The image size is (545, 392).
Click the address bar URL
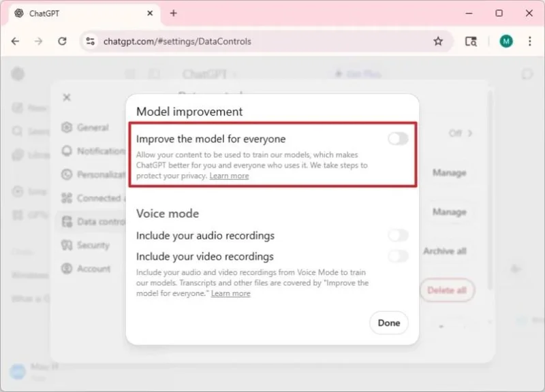pos(177,42)
